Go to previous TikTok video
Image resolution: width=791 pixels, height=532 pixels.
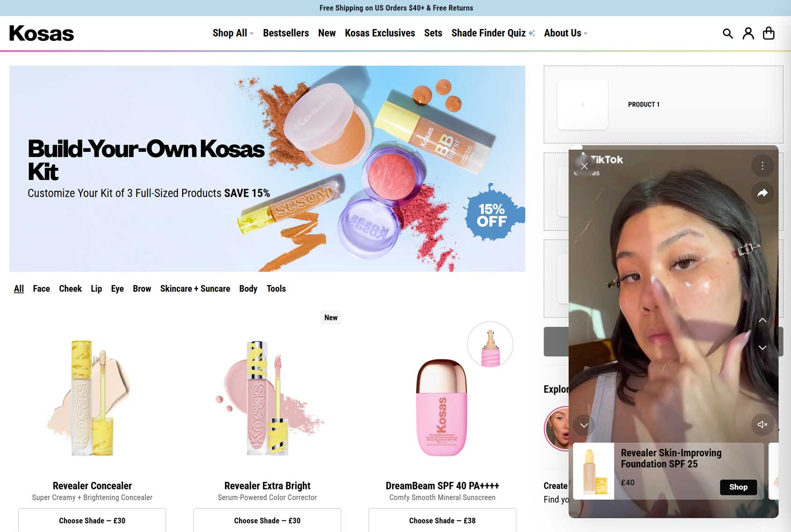[x=762, y=320]
